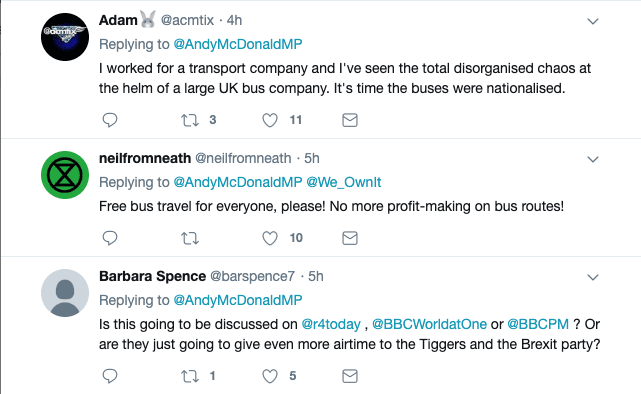Reply to Barbara Spence's tweet
Screen dimensions: 641x394
[110, 376]
